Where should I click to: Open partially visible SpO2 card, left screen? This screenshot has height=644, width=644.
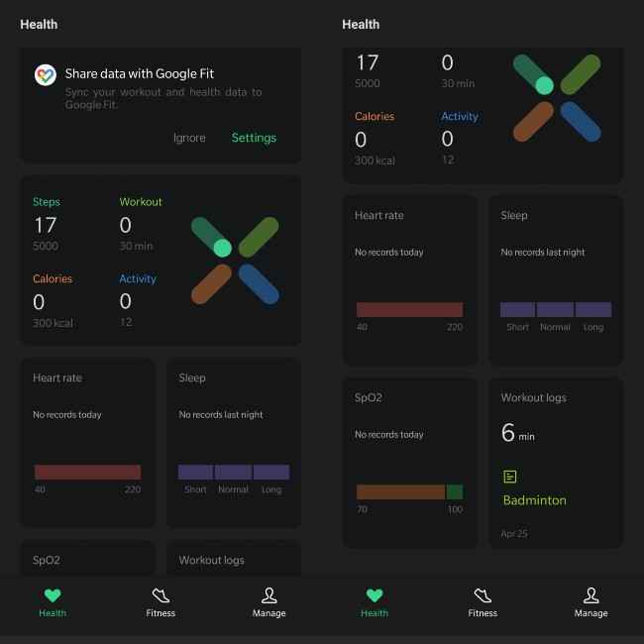89,559
